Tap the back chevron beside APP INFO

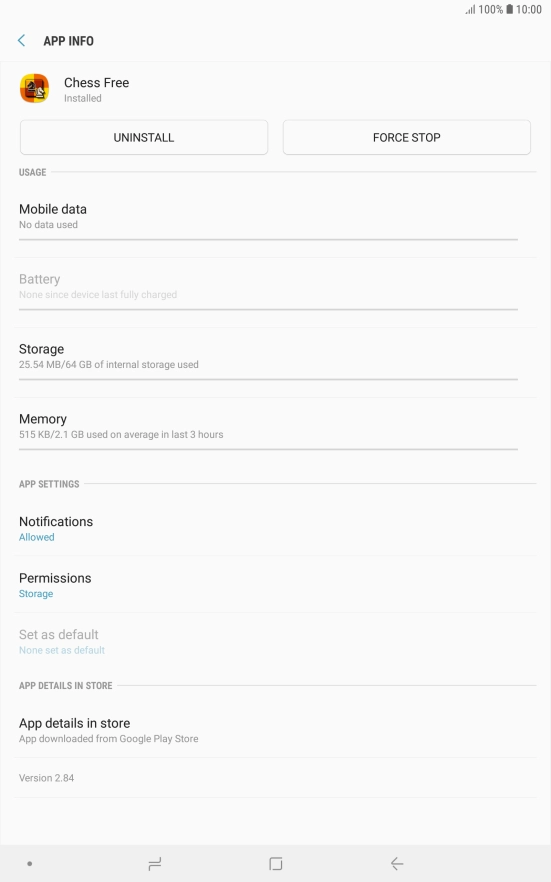(21, 40)
